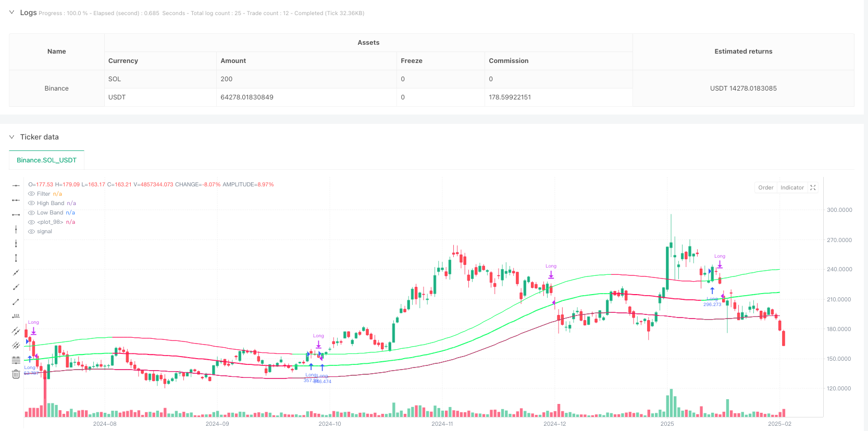Select the vertical segment drawing tool
This screenshot has height=431, width=868.
(16, 258)
